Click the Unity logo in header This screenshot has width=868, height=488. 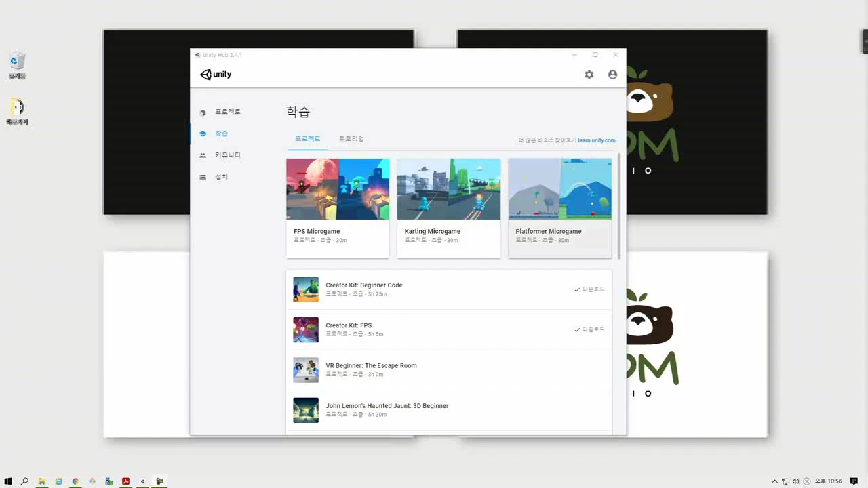[216, 75]
